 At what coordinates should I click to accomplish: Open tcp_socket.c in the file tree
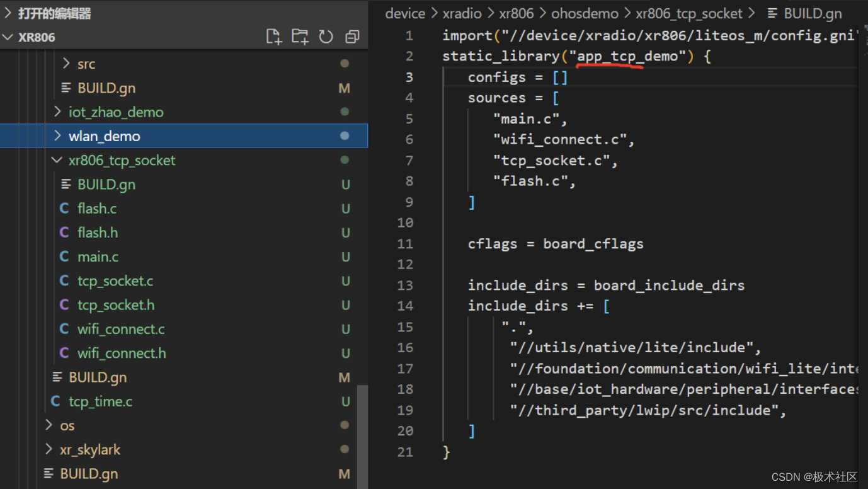coord(115,281)
